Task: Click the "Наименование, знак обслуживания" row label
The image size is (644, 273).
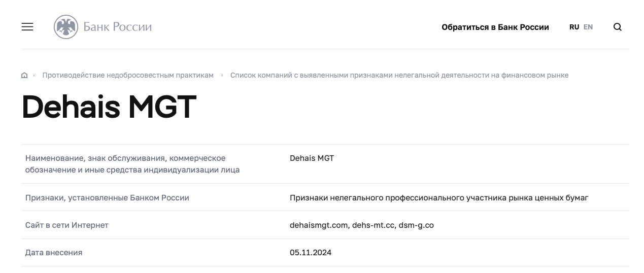Action: (125, 158)
